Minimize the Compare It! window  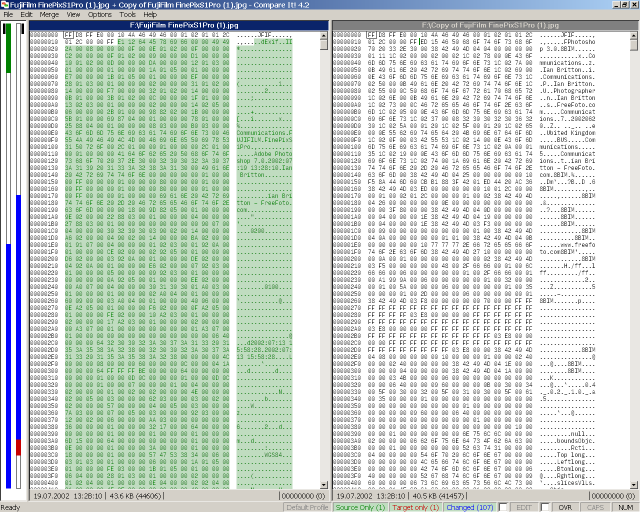click(617, 4)
